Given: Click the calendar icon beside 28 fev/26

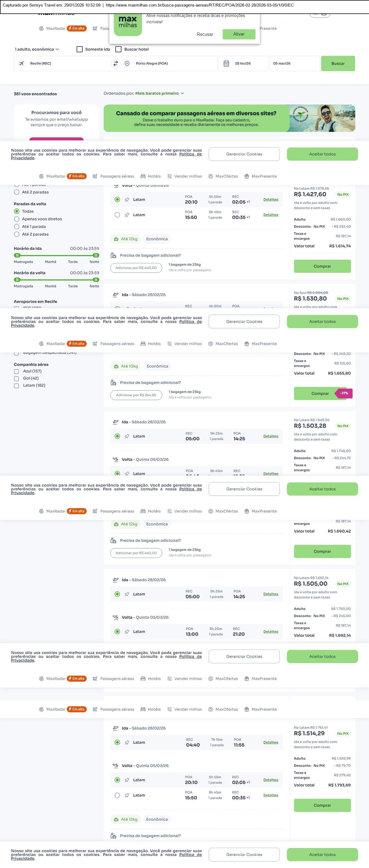Looking at the screenshot, I should click(x=226, y=63).
